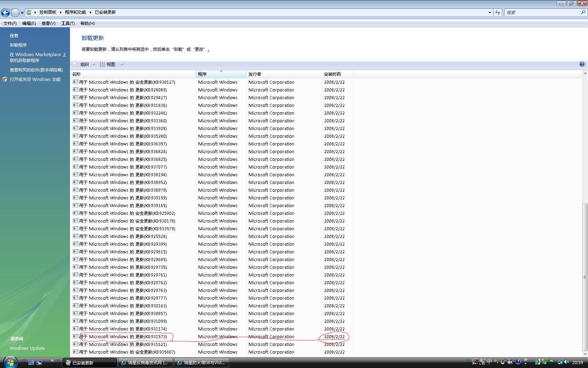Click the icon of 更新(KB929762) row
This screenshot has height=368, width=588.
click(76, 282)
